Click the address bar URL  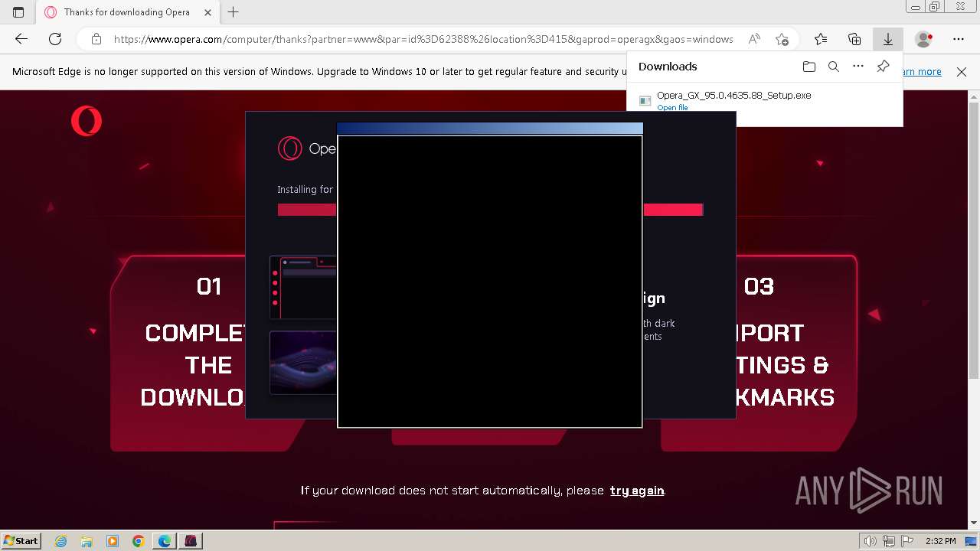click(423, 39)
